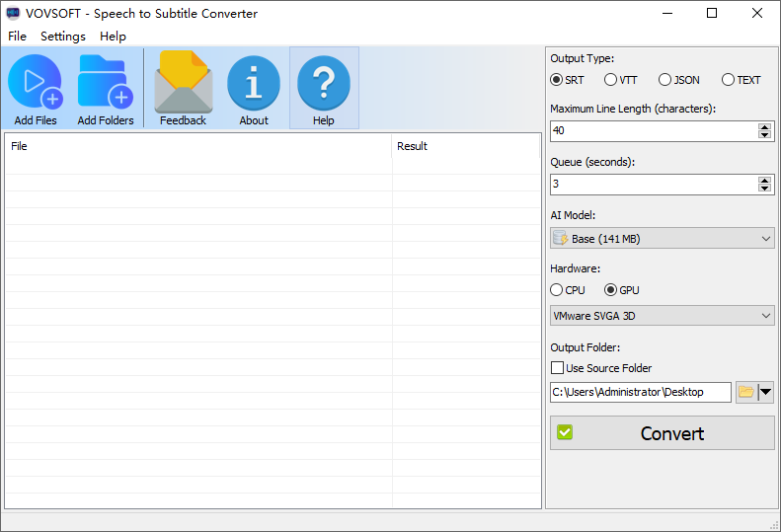Click the Result column header

(466, 146)
